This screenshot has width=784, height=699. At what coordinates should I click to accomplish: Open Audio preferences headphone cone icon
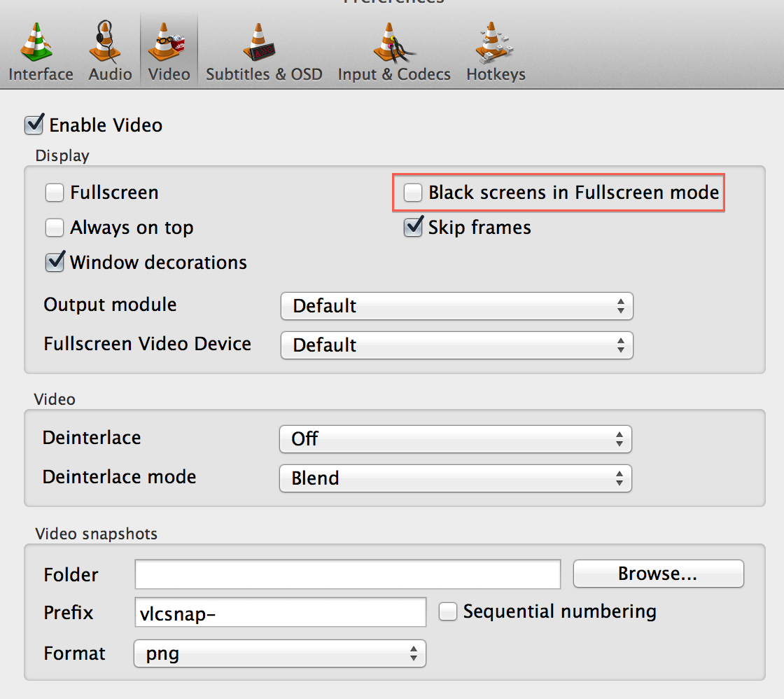104,41
